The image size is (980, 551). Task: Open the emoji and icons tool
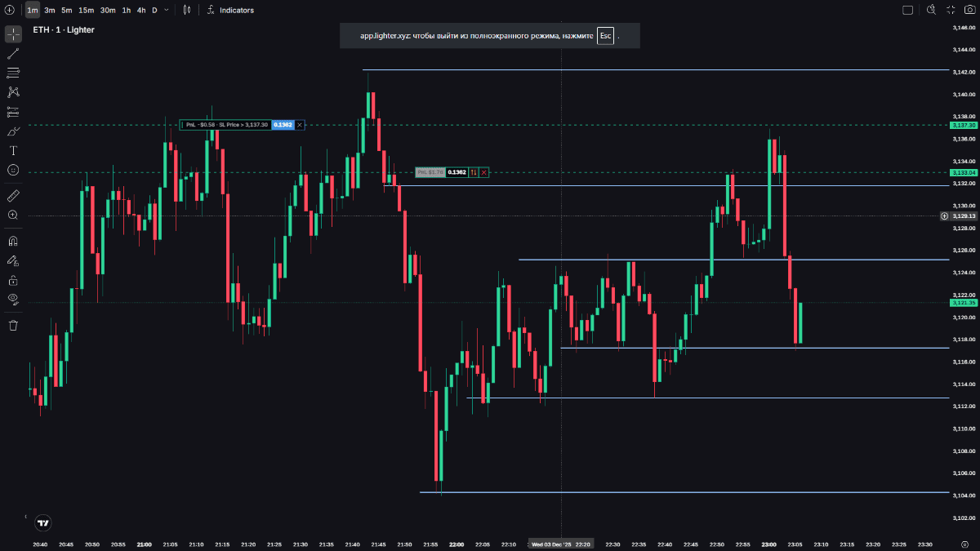coord(13,170)
